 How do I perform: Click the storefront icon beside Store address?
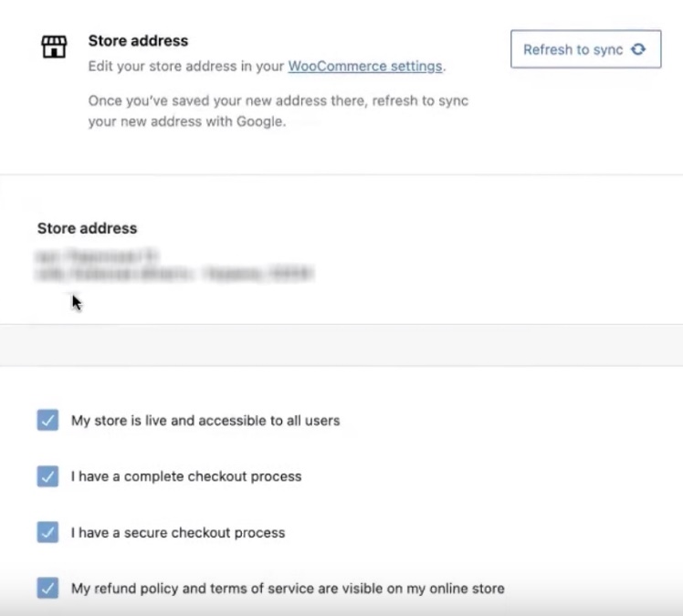pyautogui.click(x=55, y=47)
